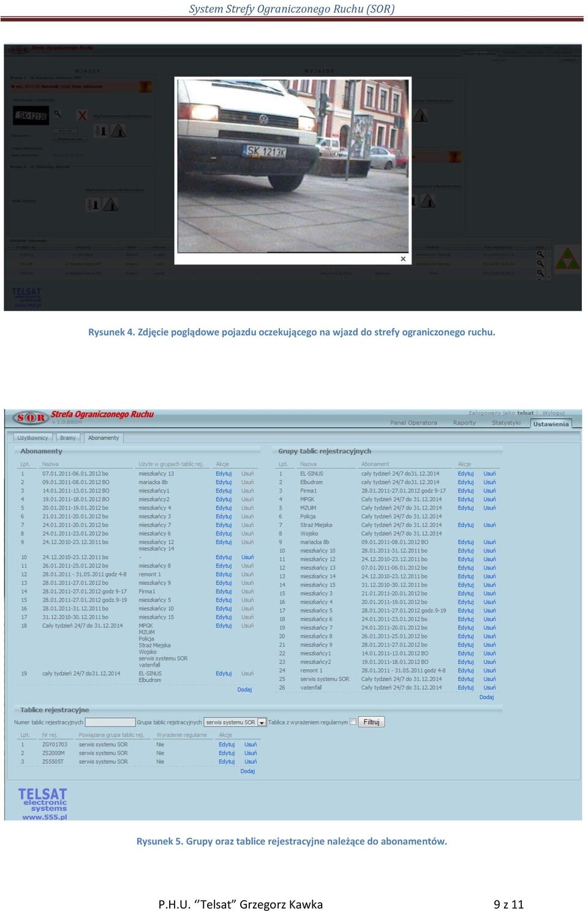Click the warning triangle icon right of the photo, near the bottom
The height and width of the screenshot is (911, 588).
(428, 200)
